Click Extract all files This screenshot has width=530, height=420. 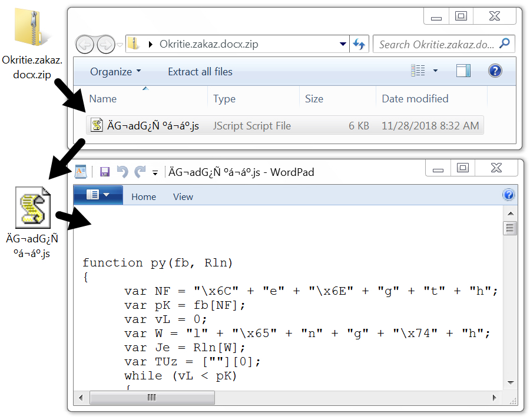[200, 72]
